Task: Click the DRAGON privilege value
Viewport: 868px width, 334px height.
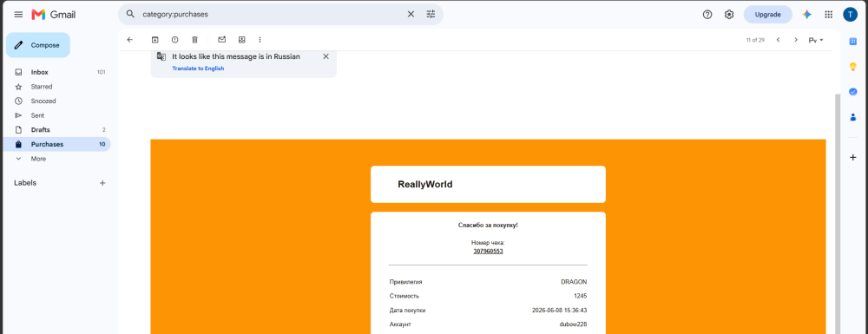Action: tap(574, 282)
